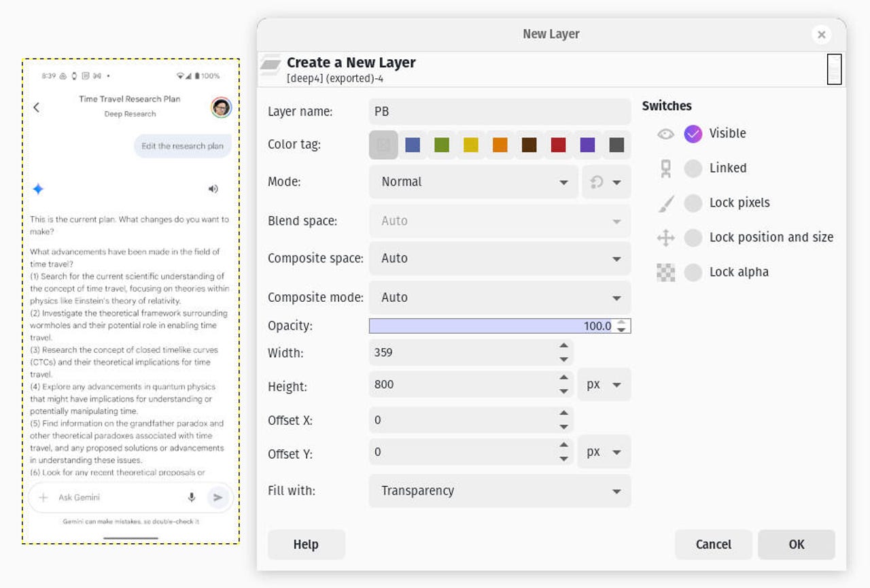Enable the Lock pixels switch

point(693,203)
